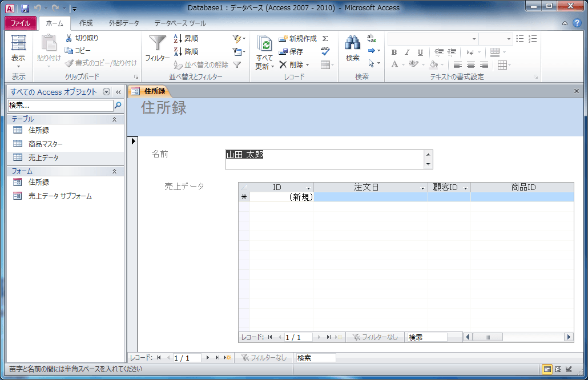The width and height of the screenshot is (588, 380).
Task: Click search magnifier in navigation pane
Action: coord(118,106)
